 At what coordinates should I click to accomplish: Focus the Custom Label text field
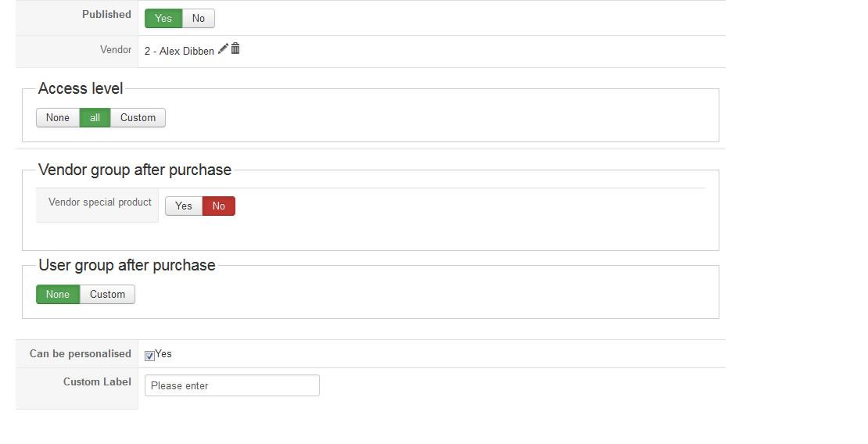click(x=232, y=385)
